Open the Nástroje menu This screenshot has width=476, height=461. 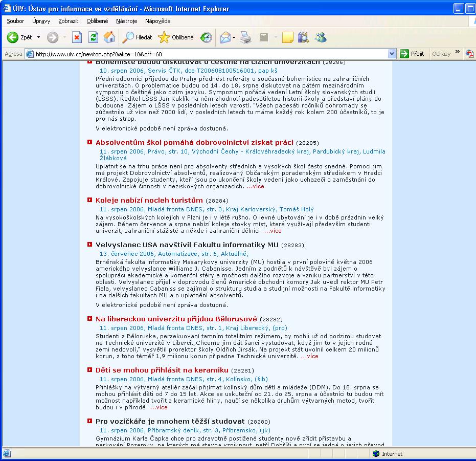[x=127, y=21]
